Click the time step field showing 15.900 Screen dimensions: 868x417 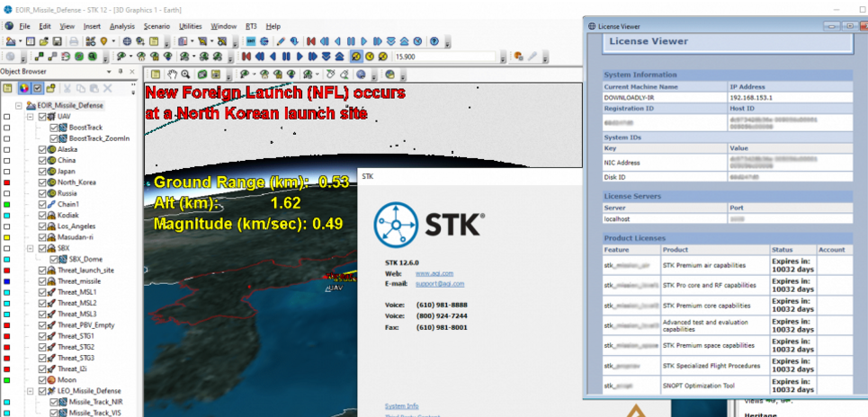click(445, 57)
